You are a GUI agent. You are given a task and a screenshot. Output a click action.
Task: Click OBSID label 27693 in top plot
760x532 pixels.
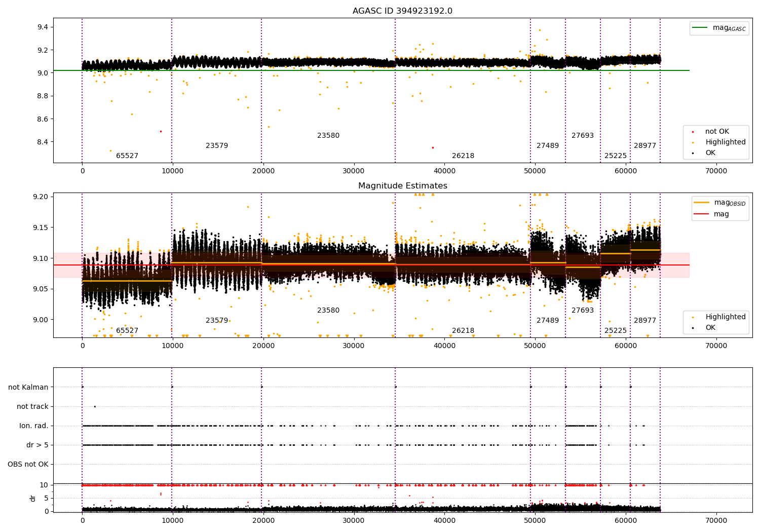click(583, 136)
